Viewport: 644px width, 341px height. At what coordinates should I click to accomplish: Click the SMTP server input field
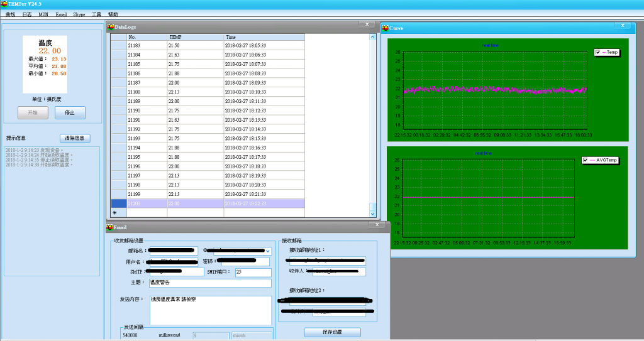coord(176,272)
